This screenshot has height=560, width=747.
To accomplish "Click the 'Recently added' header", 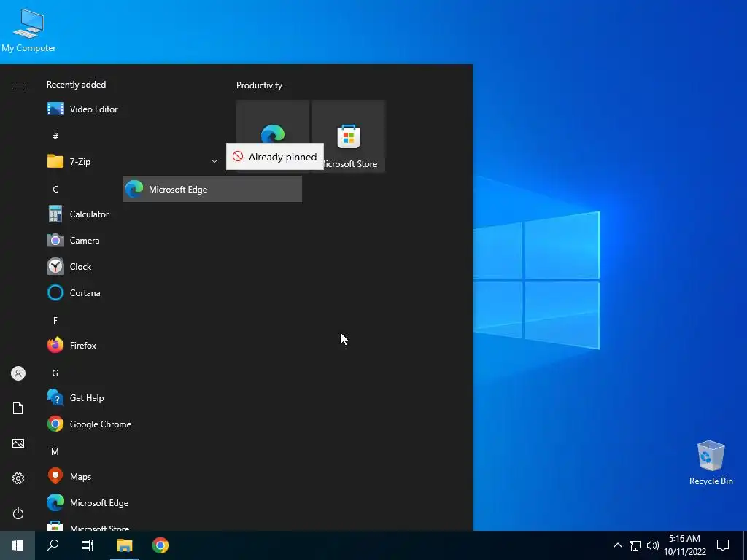I will [76, 85].
